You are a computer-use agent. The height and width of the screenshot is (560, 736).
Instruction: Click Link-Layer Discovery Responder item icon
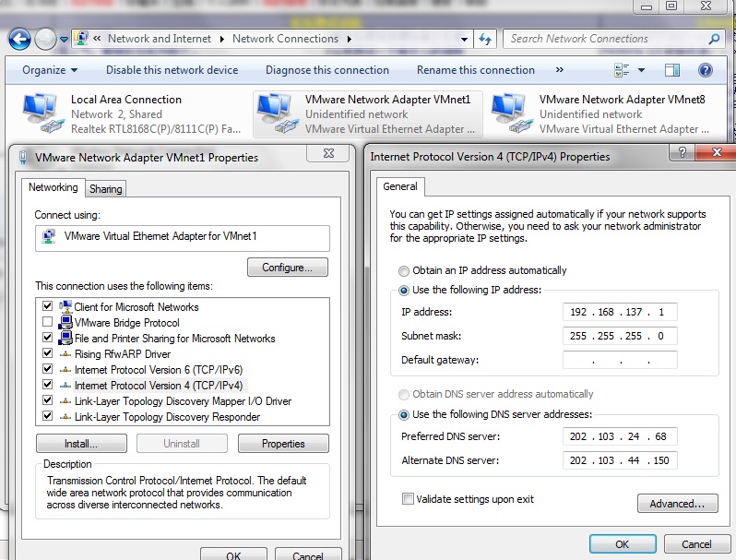click(65, 417)
